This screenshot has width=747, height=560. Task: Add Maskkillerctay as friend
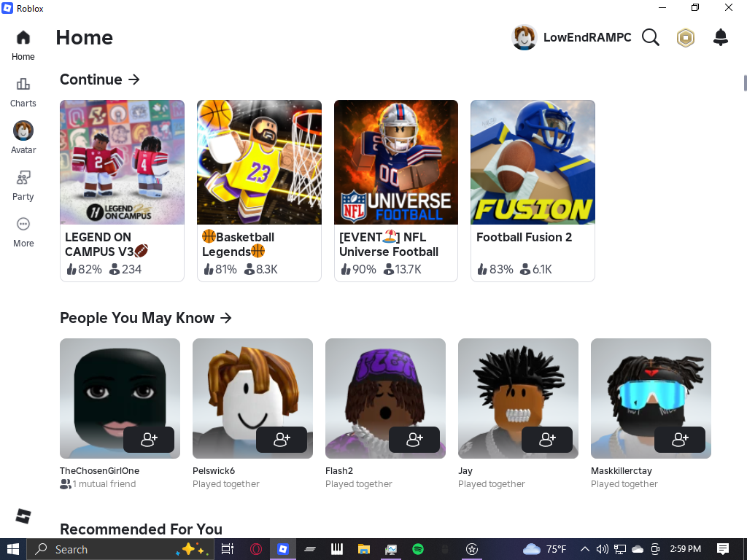pyautogui.click(x=680, y=440)
